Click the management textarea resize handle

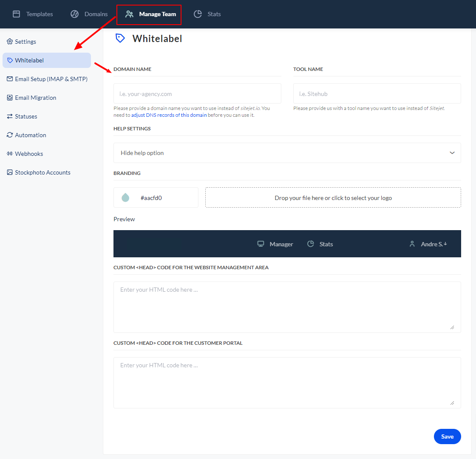(x=452, y=327)
